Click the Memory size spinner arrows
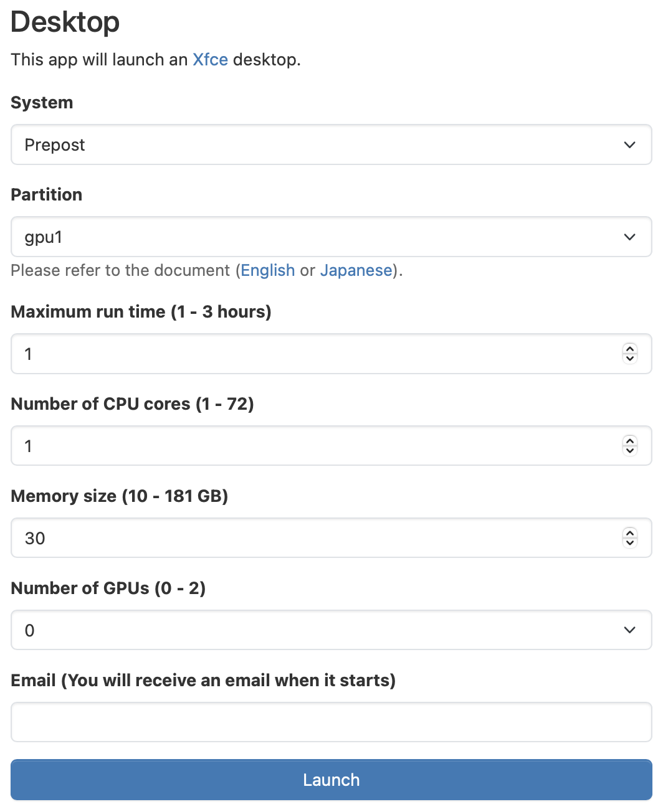Viewport: 663px width, 812px height. point(630,538)
